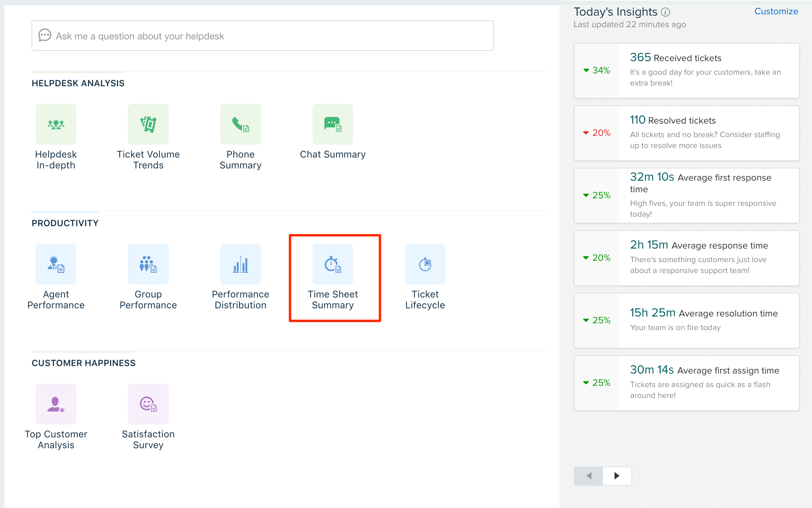Image resolution: width=812 pixels, height=508 pixels.
Task: Go to previous insights page arrow
Action: (588, 476)
